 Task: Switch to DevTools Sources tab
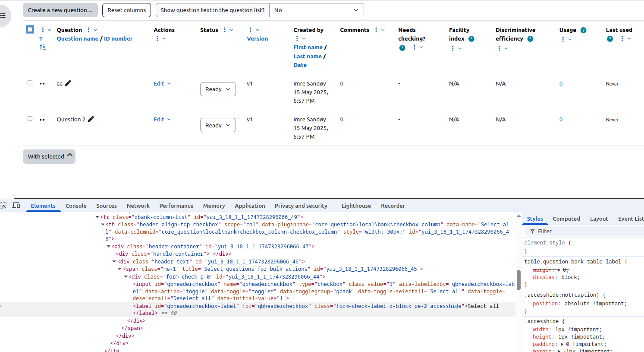point(107,206)
